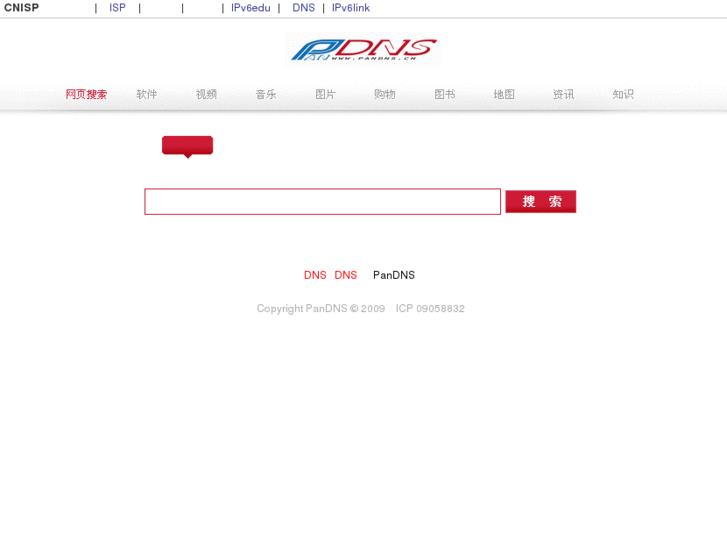727x545 pixels.
Task: Switch to the 视频 tab
Action: pyautogui.click(x=206, y=94)
